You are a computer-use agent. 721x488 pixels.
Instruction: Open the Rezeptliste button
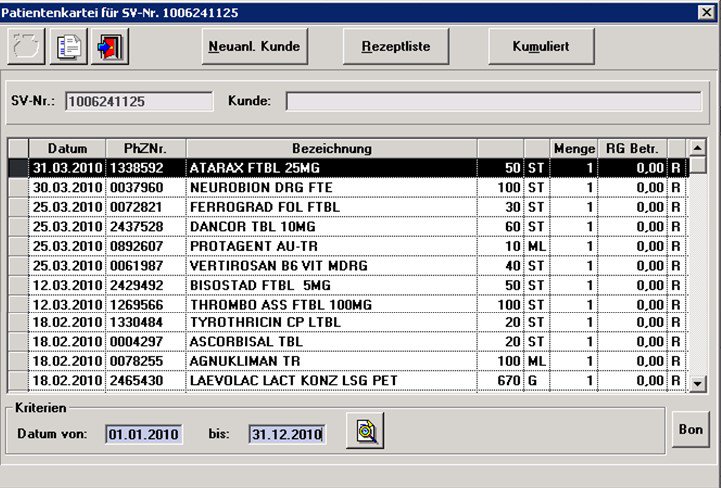pos(396,46)
